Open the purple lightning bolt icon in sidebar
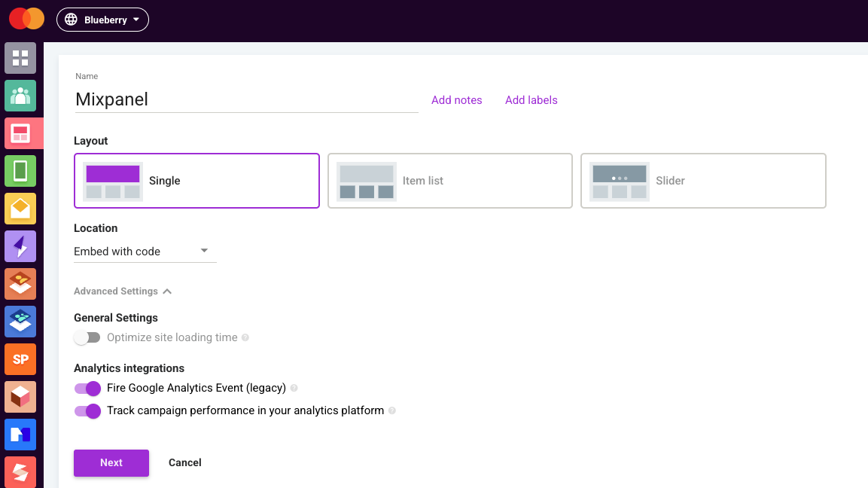Image resolution: width=868 pixels, height=488 pixels. pyautogui.click(x=20, y=246)
